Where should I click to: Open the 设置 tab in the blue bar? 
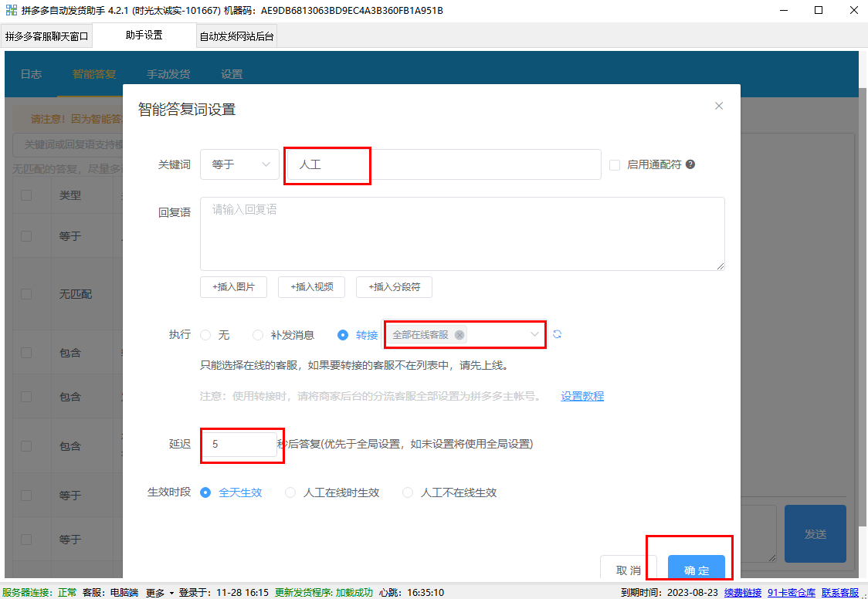pos(232,74)
